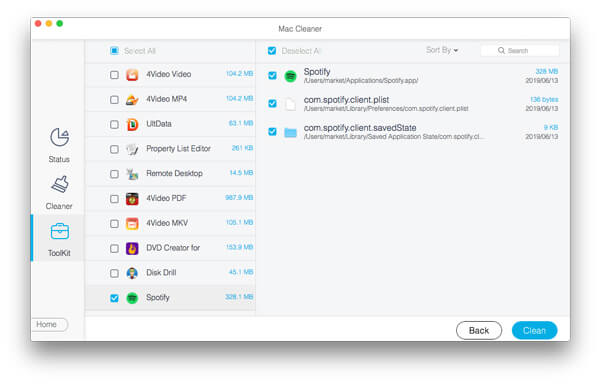Click the blue Clean button
This screenshot has height=384, width=600.
(534, 330)
